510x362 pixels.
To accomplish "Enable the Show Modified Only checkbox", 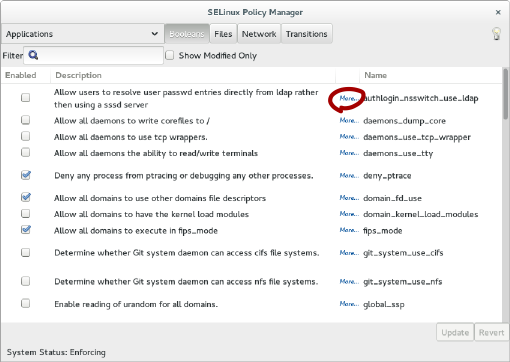I will pyautogui.click(x=170, y=55).
